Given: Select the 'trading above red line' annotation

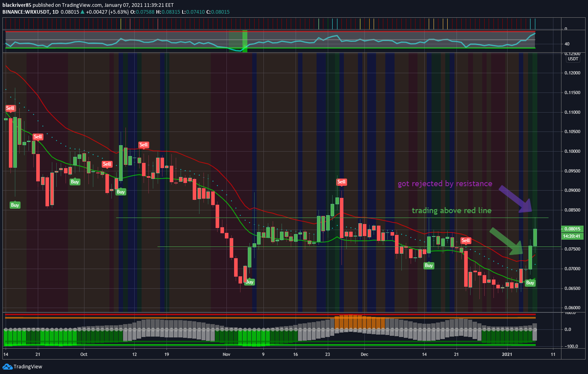Looking at the screenshot, I should tap(451, 211).
